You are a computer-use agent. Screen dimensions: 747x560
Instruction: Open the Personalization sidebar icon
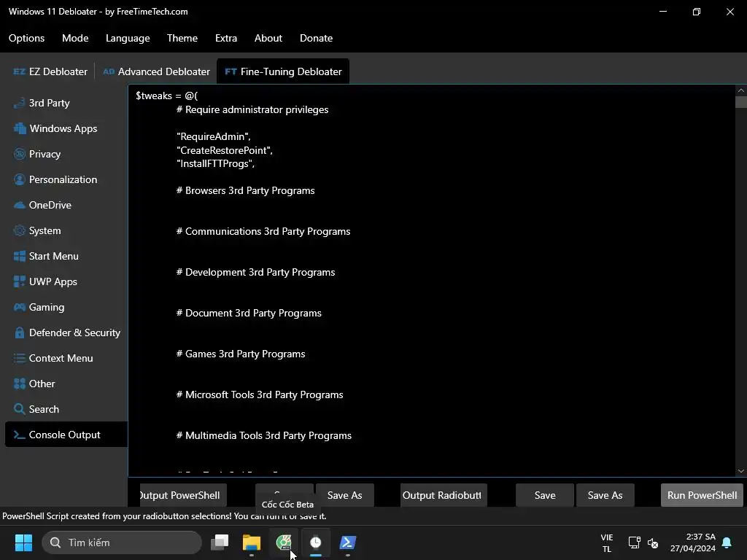coord(20,179)
